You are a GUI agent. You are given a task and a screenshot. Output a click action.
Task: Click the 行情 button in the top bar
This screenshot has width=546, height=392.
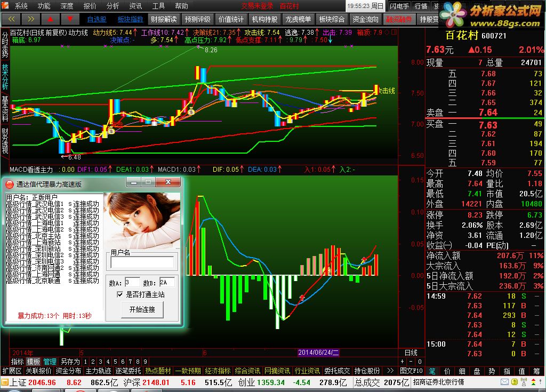pos(421,6)
